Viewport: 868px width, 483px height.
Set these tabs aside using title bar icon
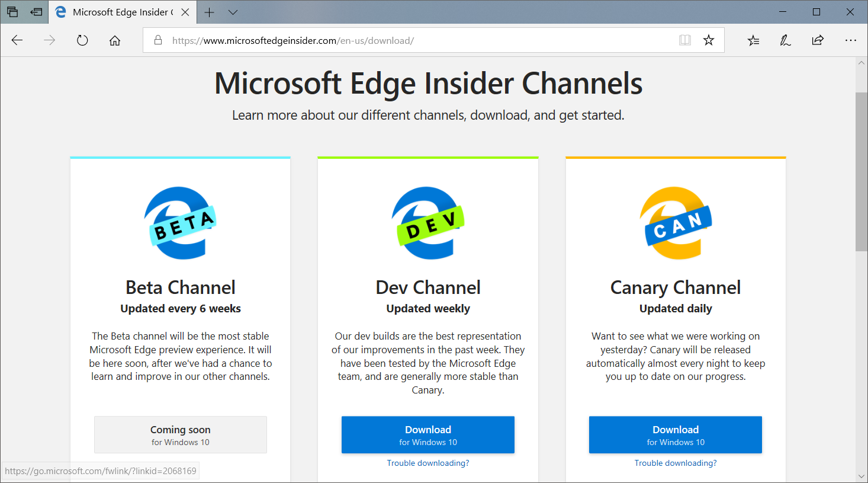[36, 12]
